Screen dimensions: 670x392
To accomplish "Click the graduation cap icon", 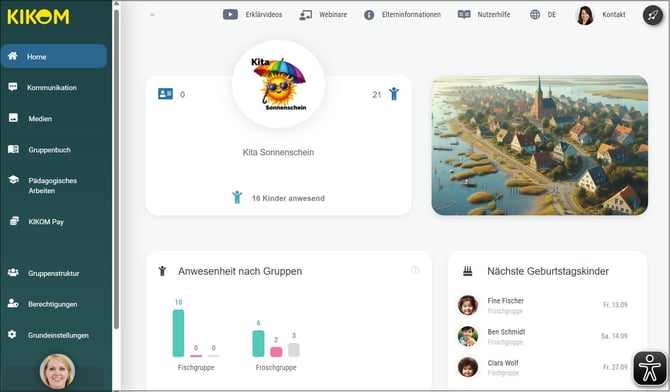I will pyautogui.click(x=13, y=180).
